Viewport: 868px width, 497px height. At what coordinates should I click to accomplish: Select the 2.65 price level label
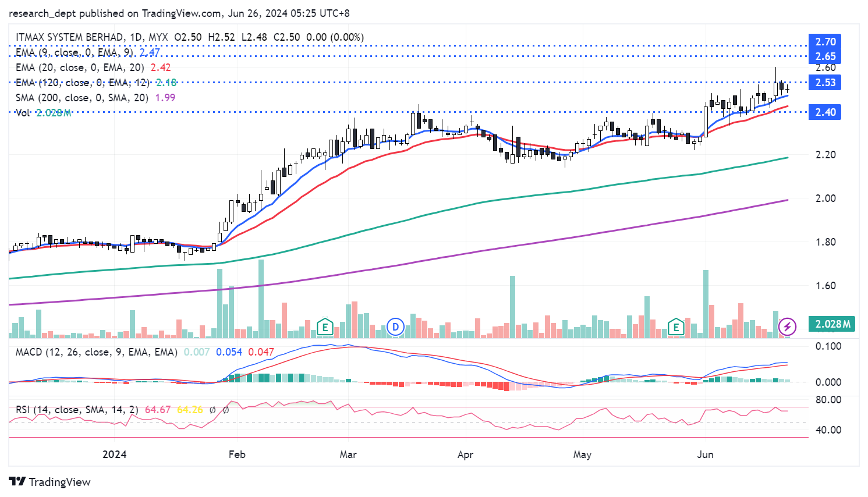point(825,56)
